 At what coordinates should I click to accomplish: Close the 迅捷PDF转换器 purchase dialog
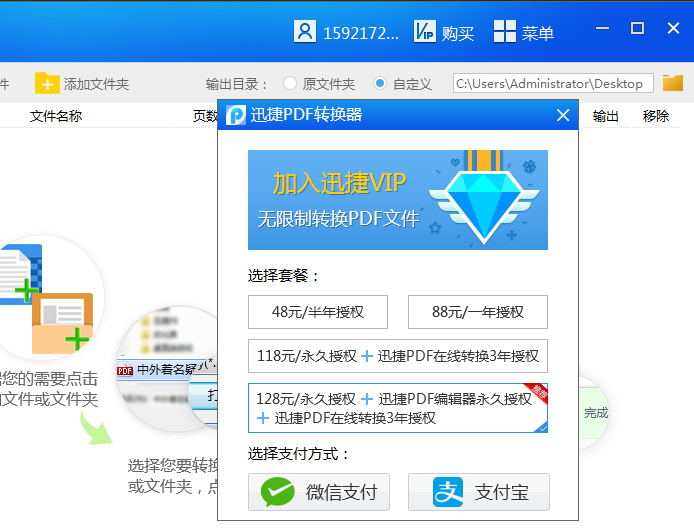563,116
